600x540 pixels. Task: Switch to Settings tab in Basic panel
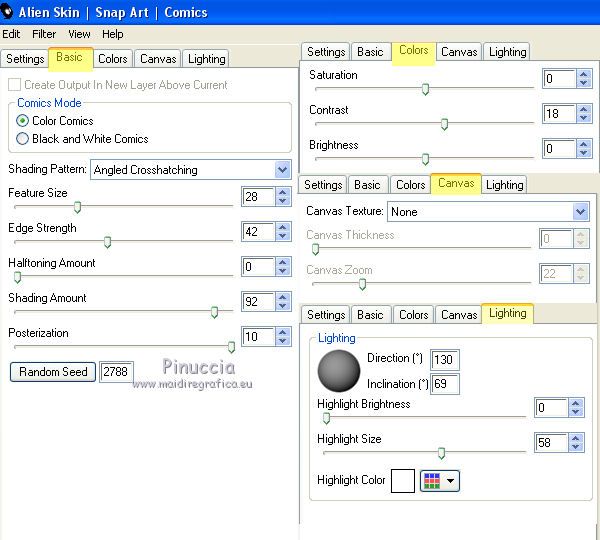25,59
